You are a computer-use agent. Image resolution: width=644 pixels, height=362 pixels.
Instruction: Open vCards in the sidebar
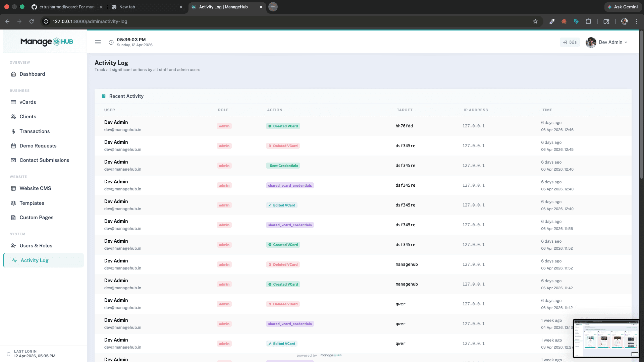28,102
